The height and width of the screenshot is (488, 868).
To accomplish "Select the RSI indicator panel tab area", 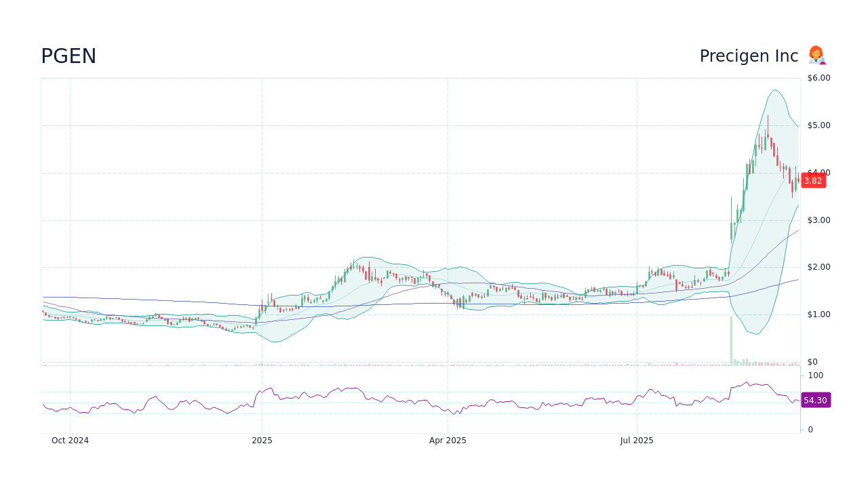I will (420, 400).
